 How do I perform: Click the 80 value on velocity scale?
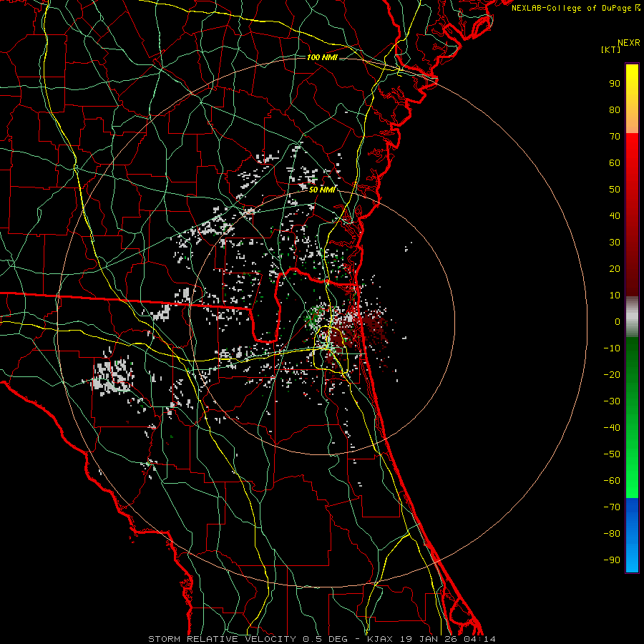click(x=615, y=109)
